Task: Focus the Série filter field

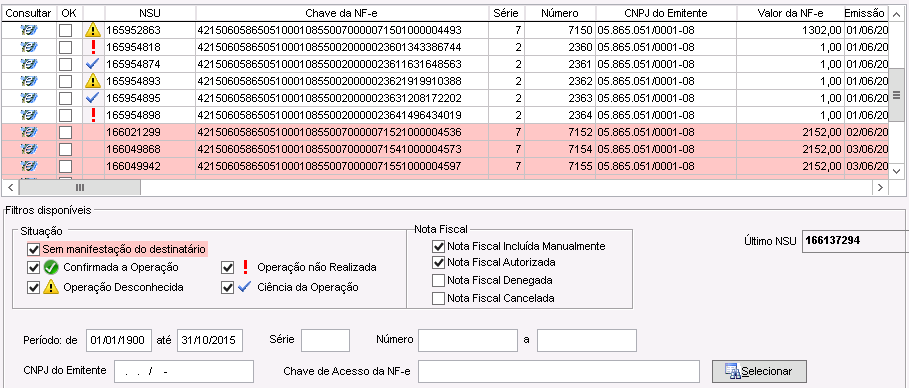Action: coord(325,340)
